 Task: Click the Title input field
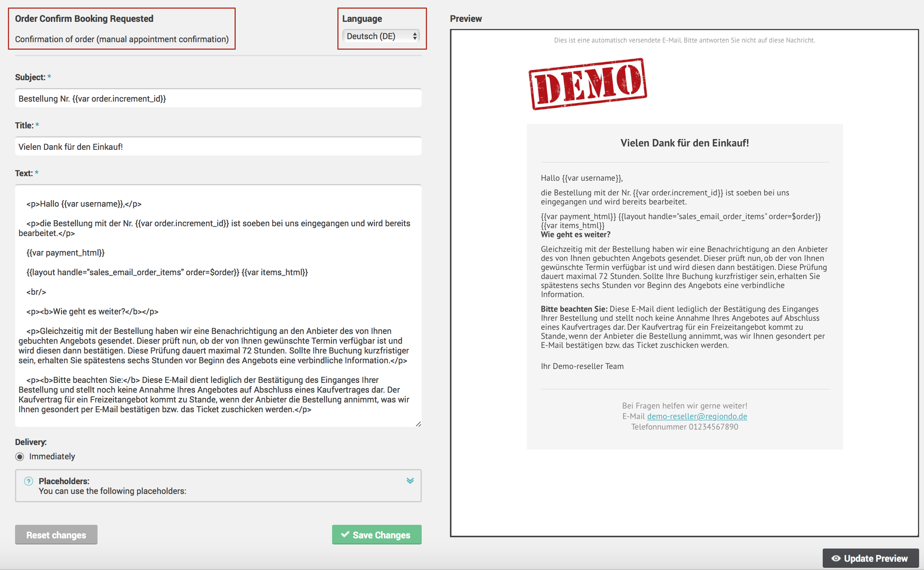[x=218, y=147]
